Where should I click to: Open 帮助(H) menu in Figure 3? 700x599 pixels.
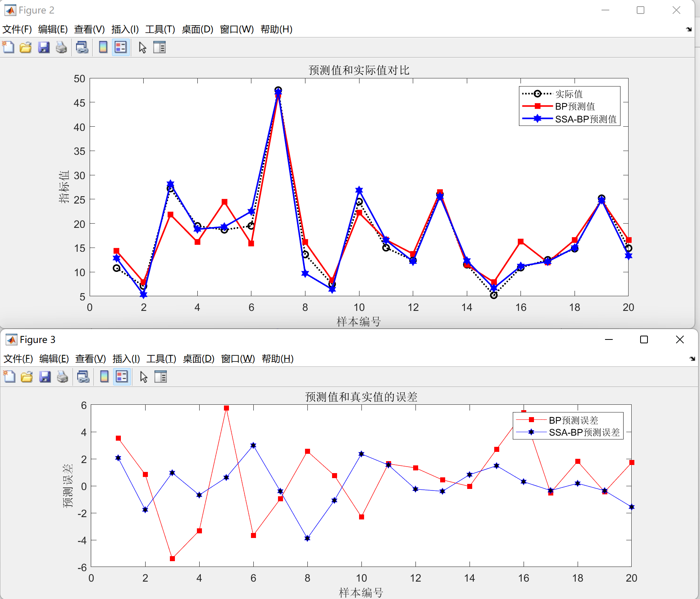tap(278, 359)
